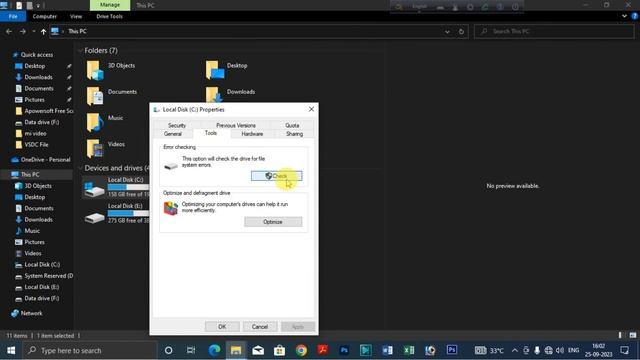
Task: Collapse the Folders (7) group
Action: click(80, 51)
